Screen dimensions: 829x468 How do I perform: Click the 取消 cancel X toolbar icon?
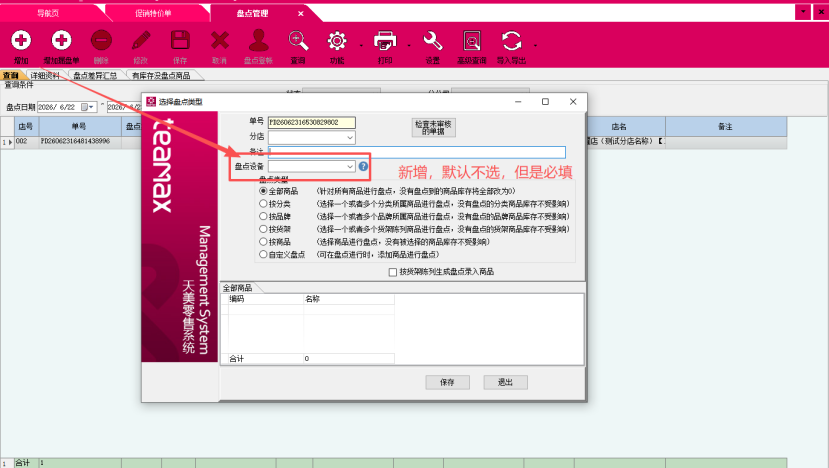pos(219,41)
